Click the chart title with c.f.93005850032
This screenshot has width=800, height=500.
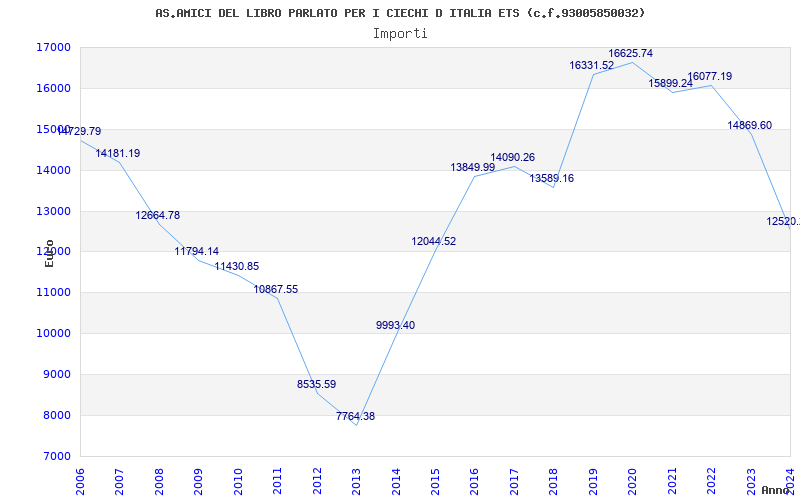pos(401,13)
